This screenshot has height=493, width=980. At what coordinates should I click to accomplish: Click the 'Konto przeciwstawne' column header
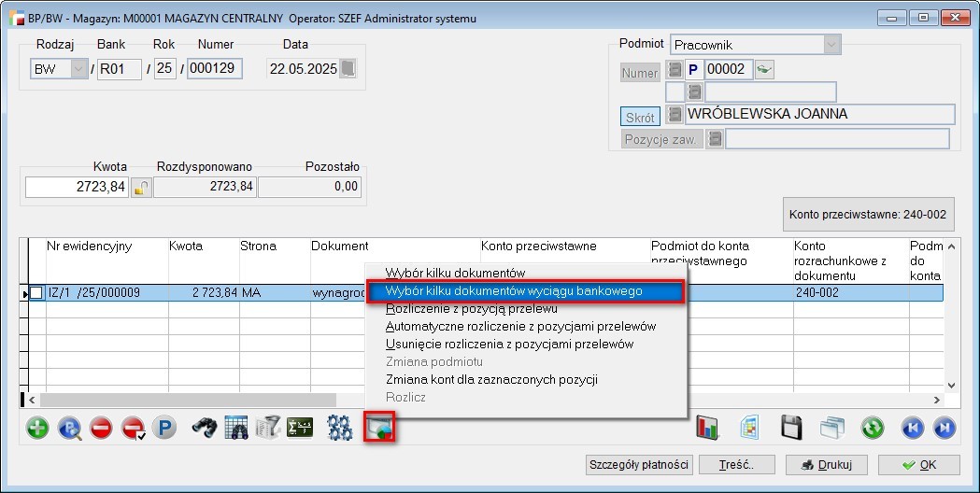pyautogui.click(x=564, y=261)
